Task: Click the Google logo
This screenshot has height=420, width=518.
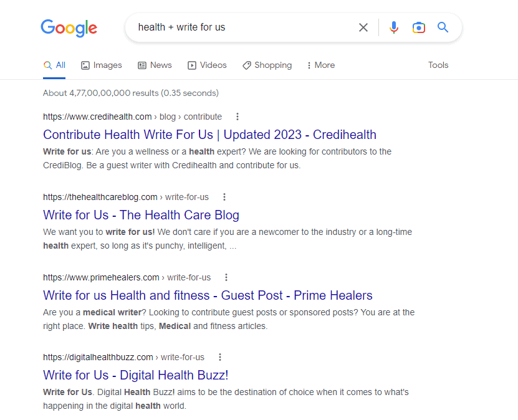Action: click(x=69, y=27)
